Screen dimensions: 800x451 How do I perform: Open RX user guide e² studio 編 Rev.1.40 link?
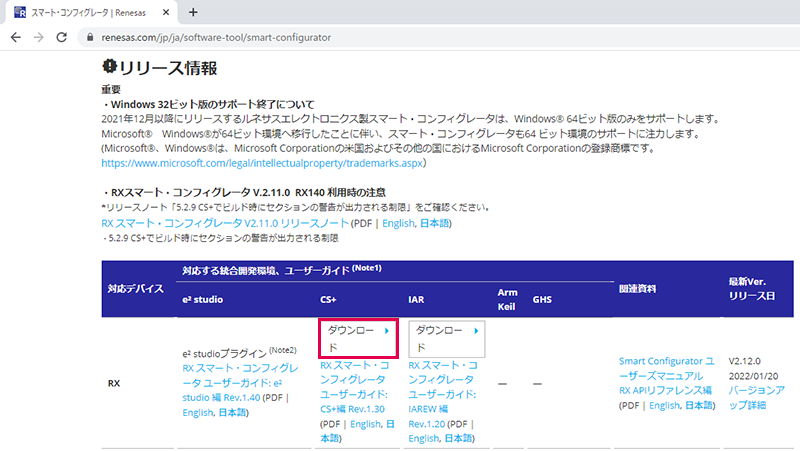(240, 383)
